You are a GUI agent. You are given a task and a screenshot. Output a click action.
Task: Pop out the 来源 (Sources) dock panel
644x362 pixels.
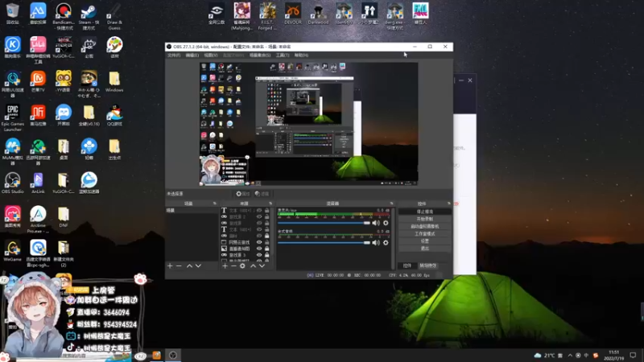pos(270,204)
